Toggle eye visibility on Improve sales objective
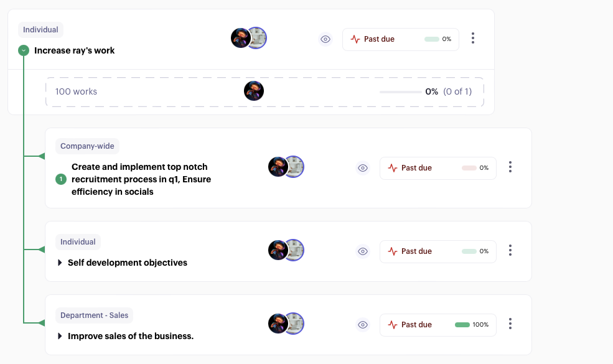 (x=363, y=325)
